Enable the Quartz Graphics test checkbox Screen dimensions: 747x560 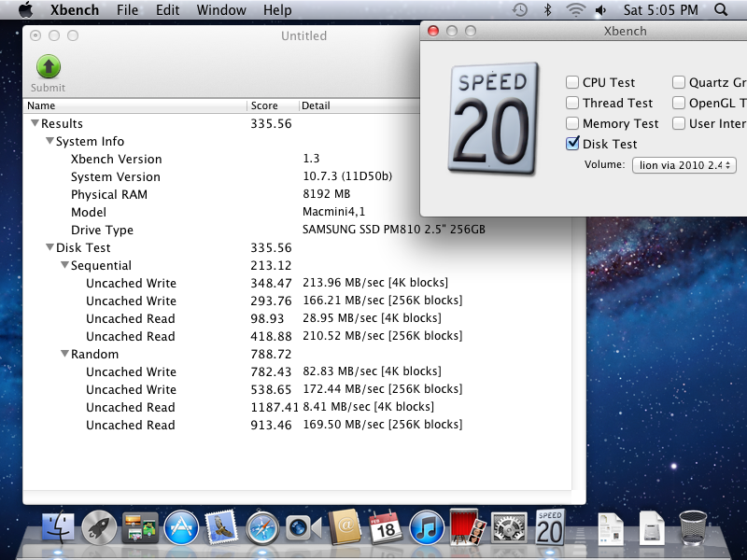pos(679,82)
